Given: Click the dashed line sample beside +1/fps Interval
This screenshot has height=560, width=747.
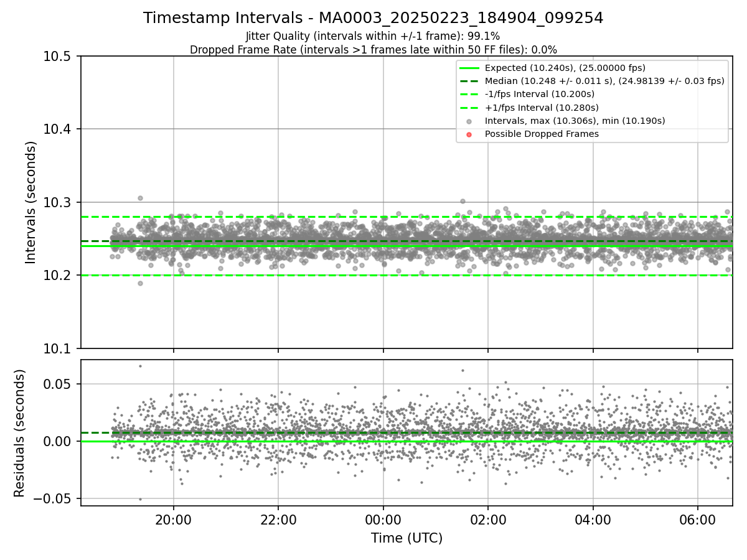Looking at the screenshot, I should pos(469,108).
